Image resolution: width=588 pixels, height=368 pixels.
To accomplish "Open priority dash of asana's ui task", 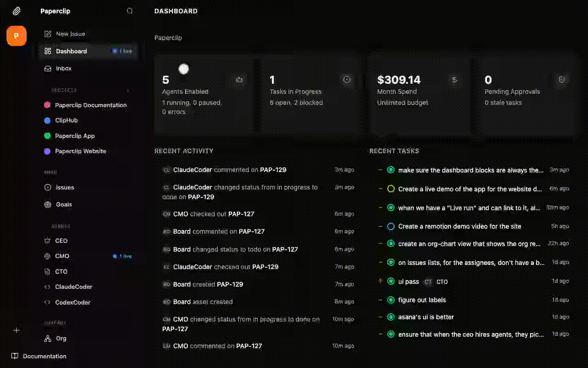I will tap(380, 317).
